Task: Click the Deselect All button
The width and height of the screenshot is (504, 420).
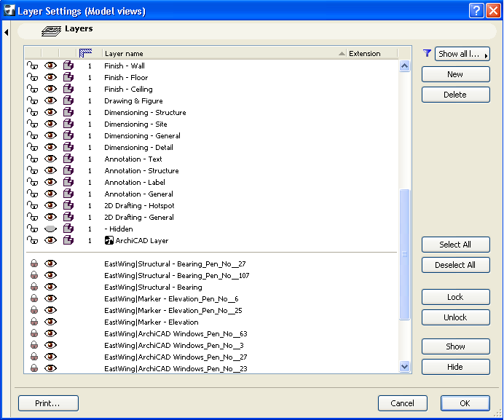Action: point(455,265)
